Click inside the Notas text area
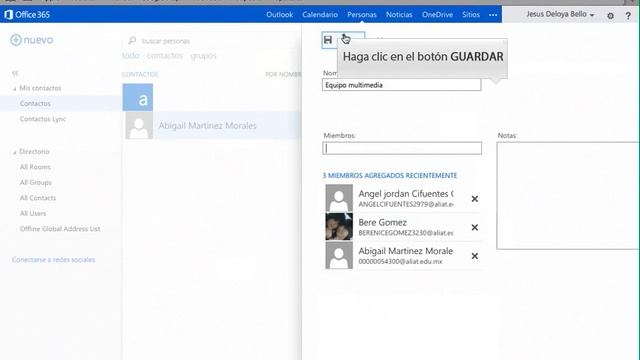 pyautogui.click(x=568, y=196)
